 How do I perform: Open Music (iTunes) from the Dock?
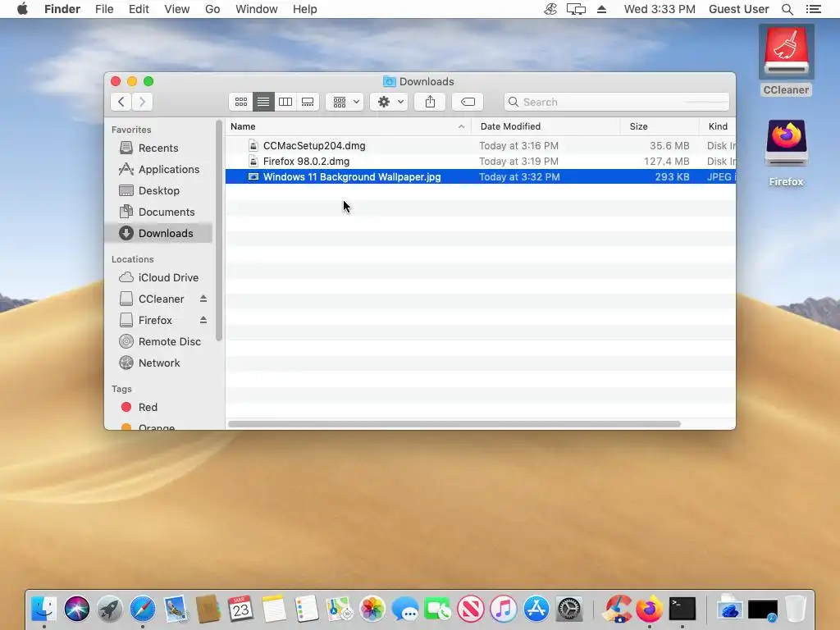(x=504, y=609)
